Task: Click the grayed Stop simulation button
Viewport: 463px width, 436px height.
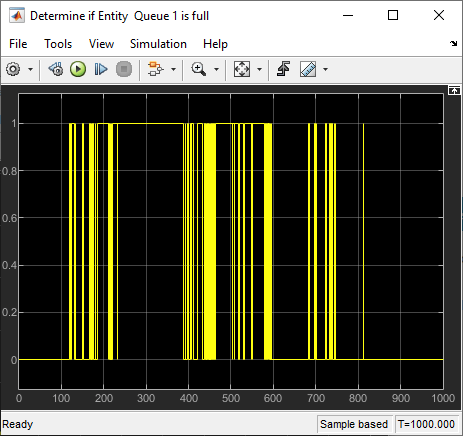Action: tap(124, 69)
